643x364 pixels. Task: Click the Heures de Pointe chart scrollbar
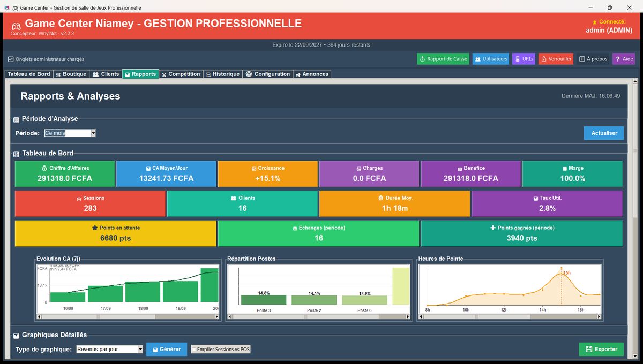(x=510, y=317)
